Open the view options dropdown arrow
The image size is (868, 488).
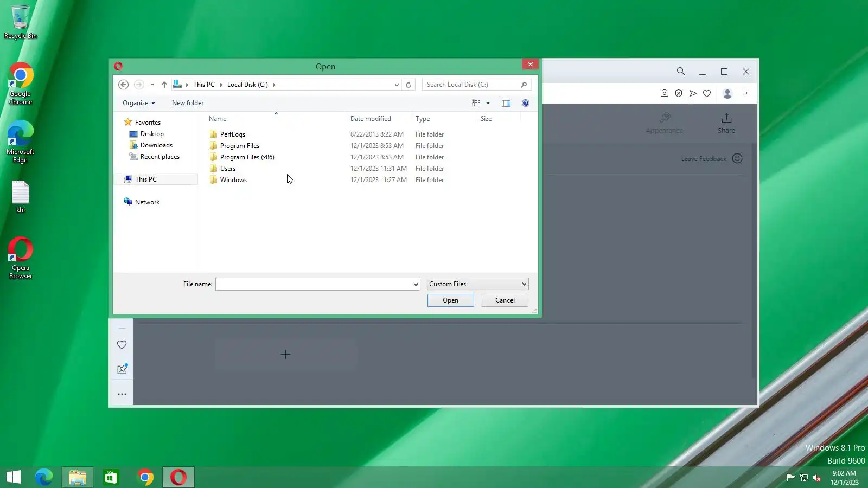click(488, 103)
